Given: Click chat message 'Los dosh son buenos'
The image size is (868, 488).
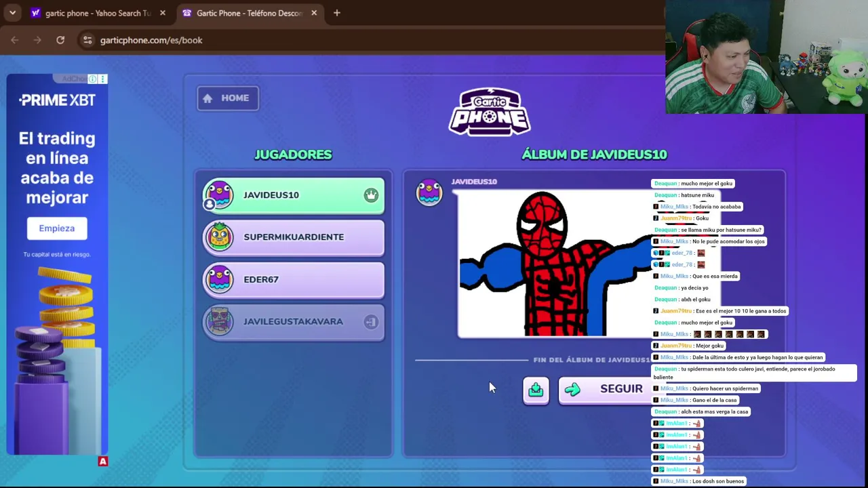Looking at the screenshot, I should click(717, 481).
